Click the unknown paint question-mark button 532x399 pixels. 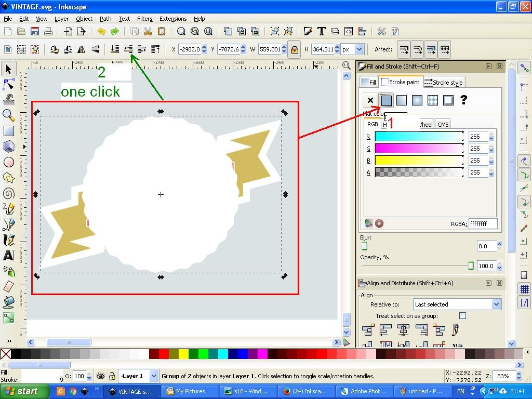point(463,100)
